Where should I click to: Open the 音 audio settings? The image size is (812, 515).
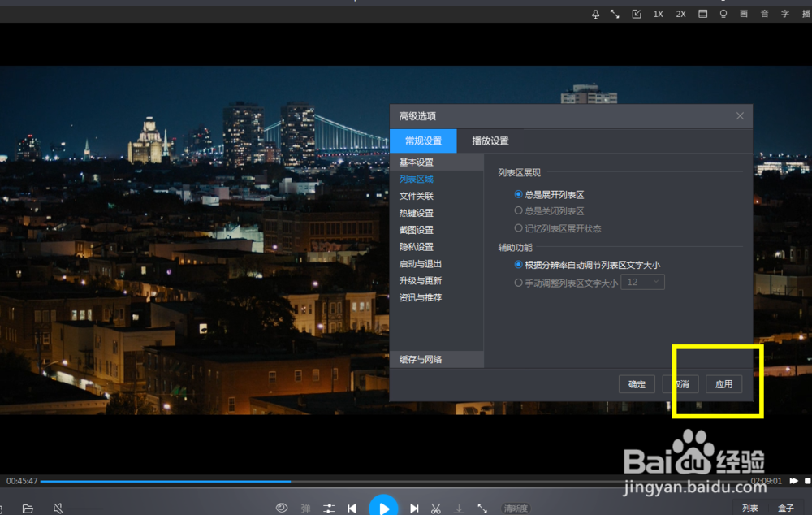pos(764,14)
